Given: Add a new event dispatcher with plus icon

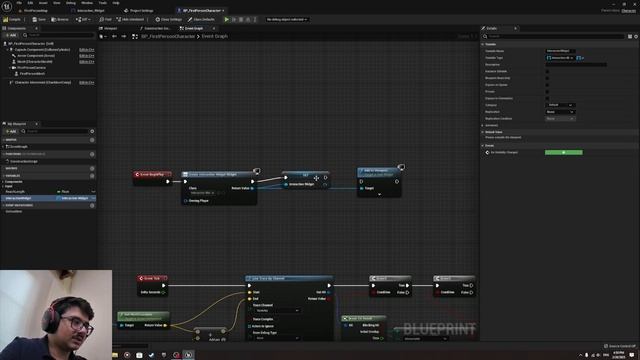Looking at the screenshot, I should [x=92, y=205].
